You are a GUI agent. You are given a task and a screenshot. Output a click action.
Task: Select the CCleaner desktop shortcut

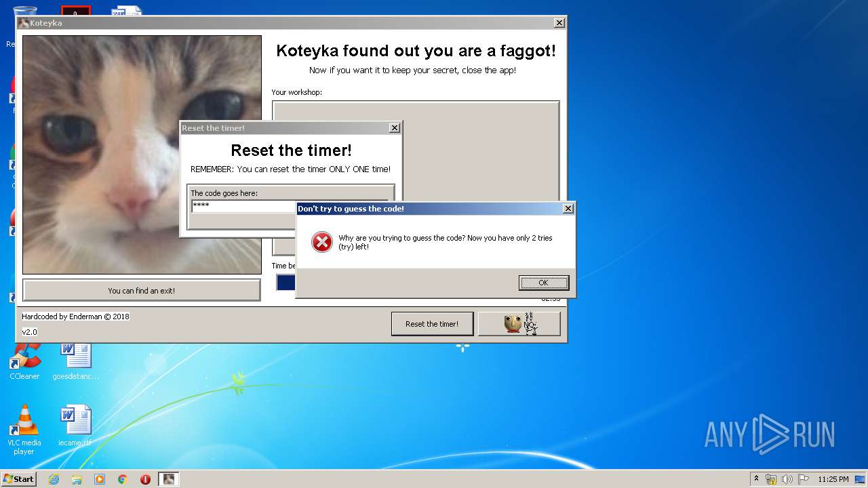click(24, 361)
